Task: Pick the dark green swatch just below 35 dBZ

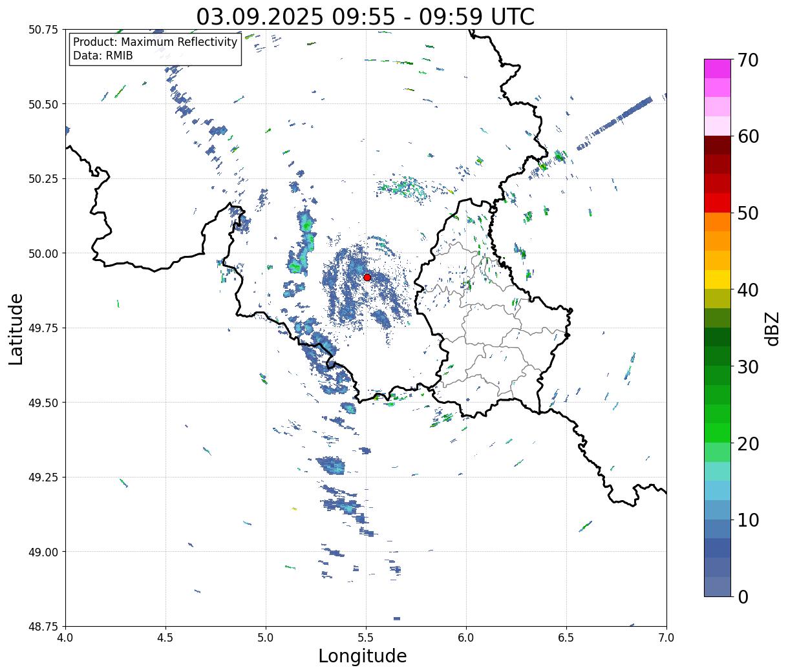Action: tap(718, 337)
